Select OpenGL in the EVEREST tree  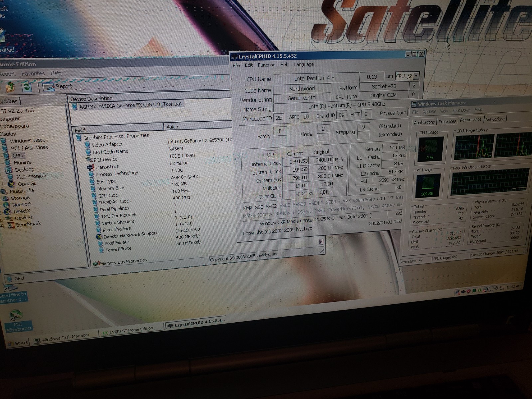(27, 184)
